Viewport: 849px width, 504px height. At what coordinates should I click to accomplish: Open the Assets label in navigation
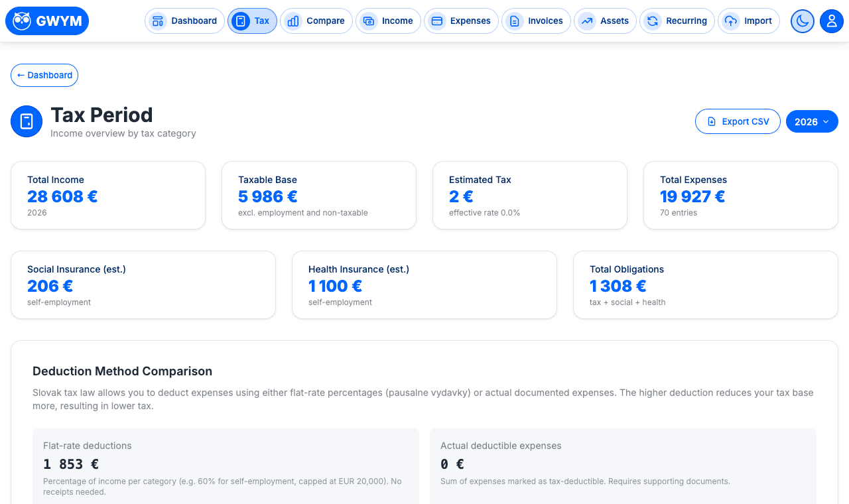[614, 21]
